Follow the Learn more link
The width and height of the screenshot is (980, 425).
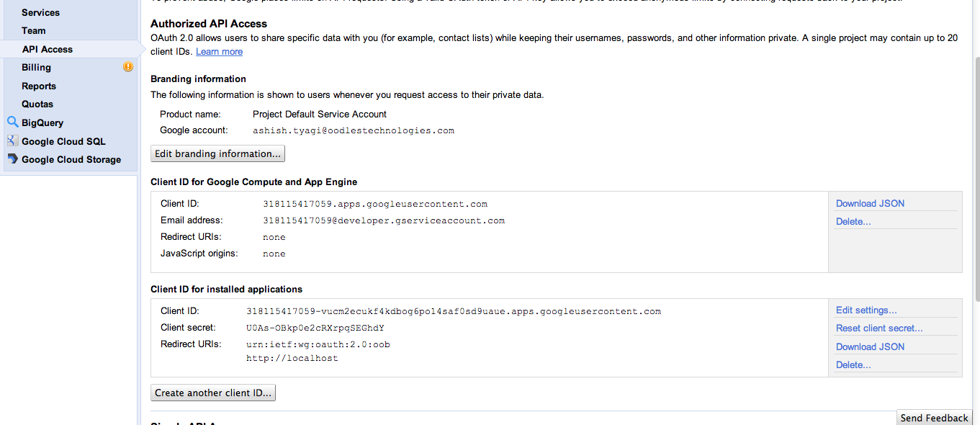[219, 51]
